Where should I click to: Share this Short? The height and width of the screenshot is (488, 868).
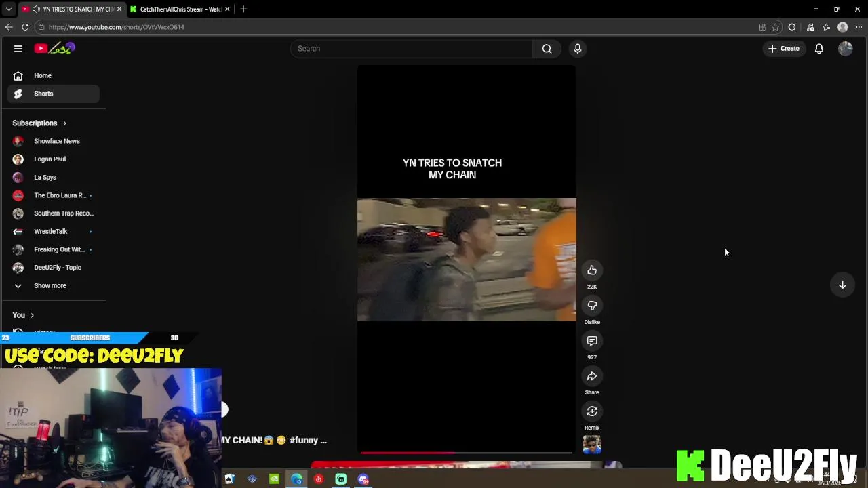click(592, 376)
